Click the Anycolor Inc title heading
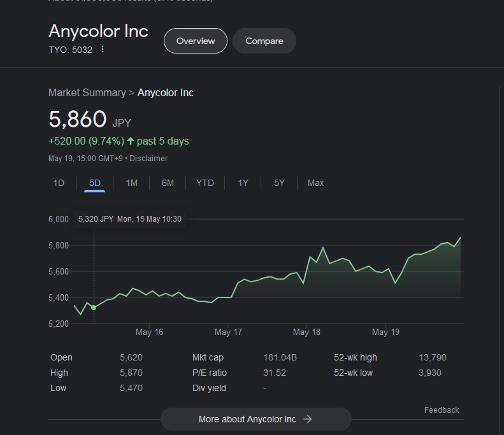Image resolution: width=504 pixels, height=435 pixels. click(x=98, y=31)
